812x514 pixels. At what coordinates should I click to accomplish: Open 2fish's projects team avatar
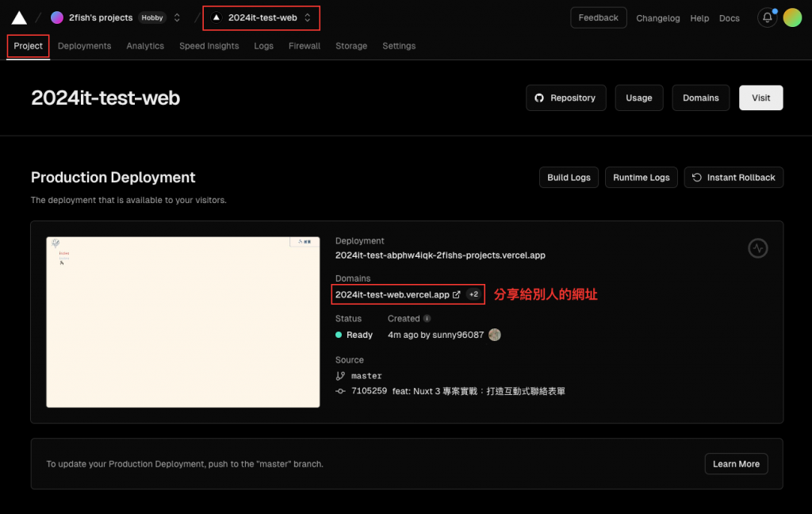(57, 17)
